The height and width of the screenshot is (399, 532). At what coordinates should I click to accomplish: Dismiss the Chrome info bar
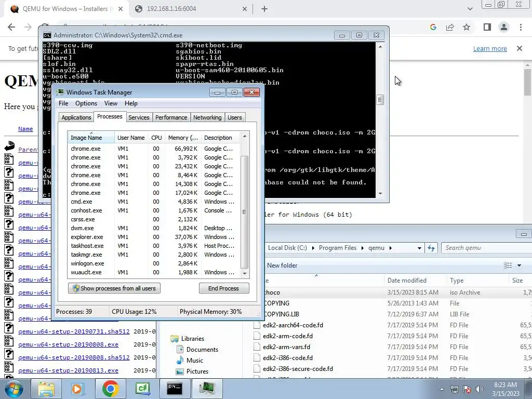click(x=520, y=48)
